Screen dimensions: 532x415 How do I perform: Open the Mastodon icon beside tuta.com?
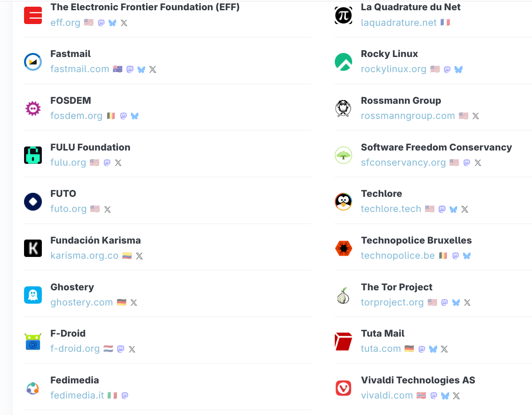coord(422,349)
